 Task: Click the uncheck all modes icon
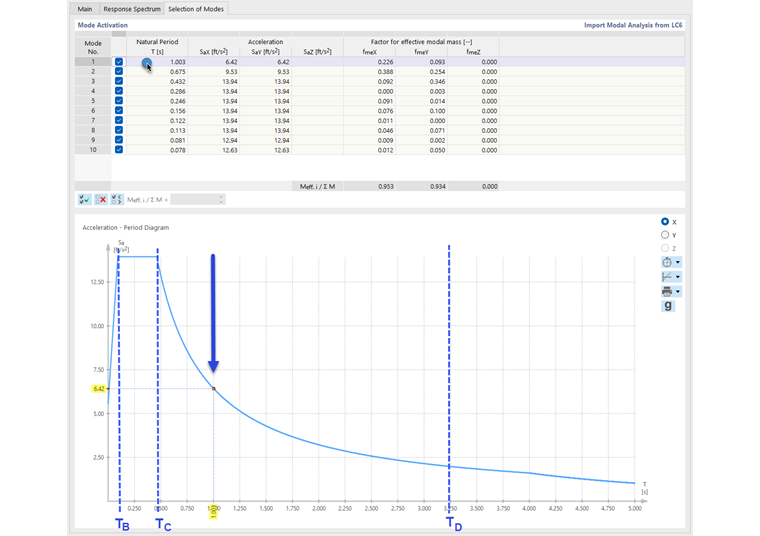point(100,199)
